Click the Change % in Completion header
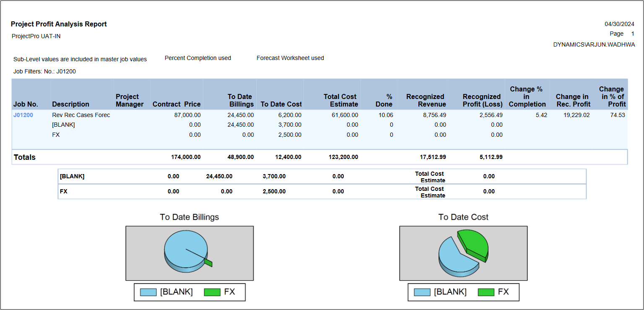 527,96
